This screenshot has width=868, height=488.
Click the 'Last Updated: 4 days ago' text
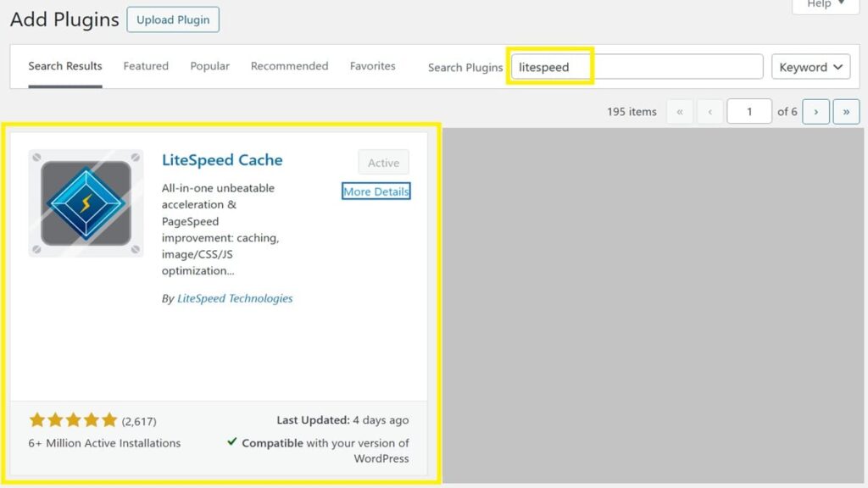pos(342,420)
